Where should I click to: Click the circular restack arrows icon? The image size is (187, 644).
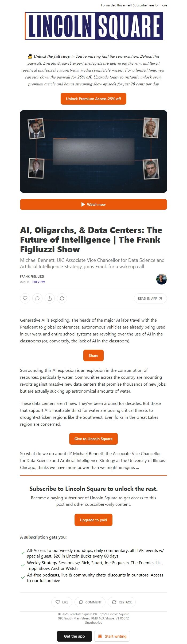tap(62, 298)
